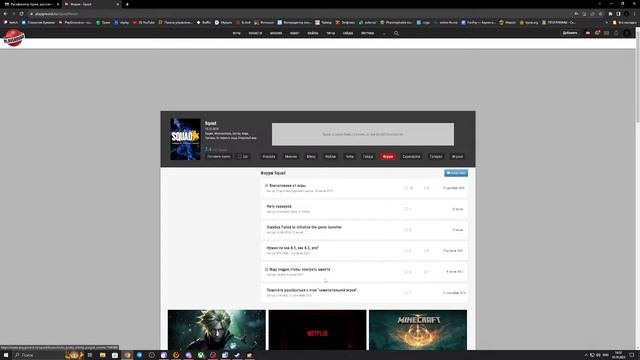Image resolution: width=640 pixels, height=360 pixels.
Task: Open the YouTube bookmark
Action: pyautogui.click(x=144, y=22)
